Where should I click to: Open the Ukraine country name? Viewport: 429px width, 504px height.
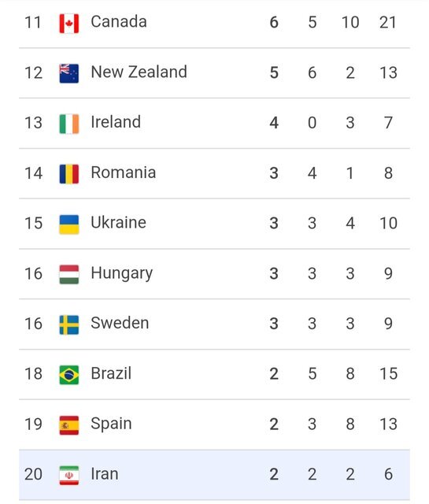pos(118,223)
